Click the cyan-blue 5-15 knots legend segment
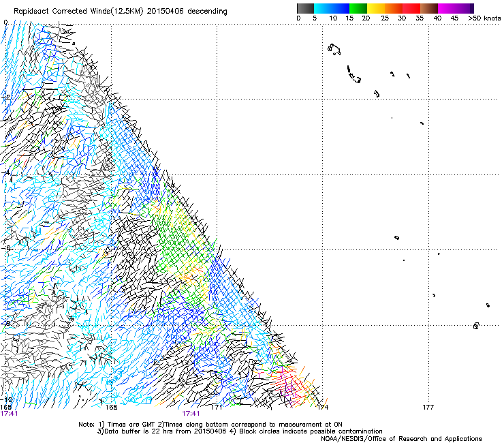The width and height of the screenshot is (504, 443). 332,8
